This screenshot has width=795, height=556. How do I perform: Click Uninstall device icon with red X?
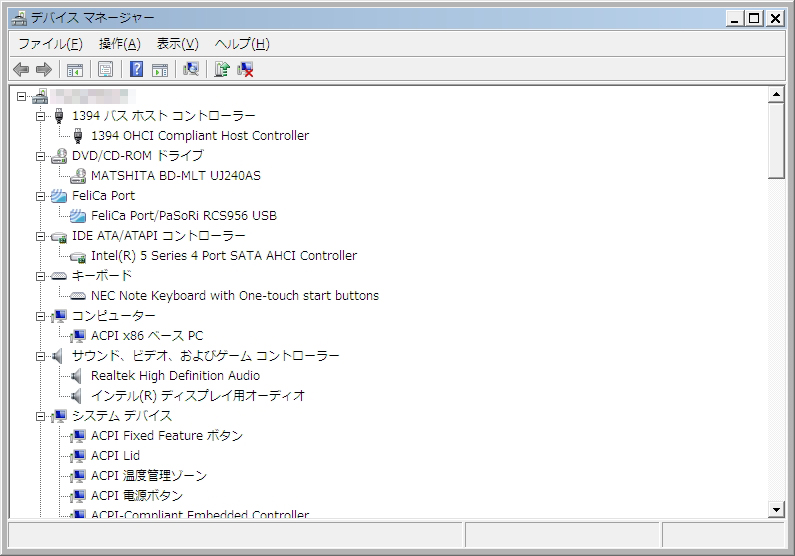click(245, 69)
